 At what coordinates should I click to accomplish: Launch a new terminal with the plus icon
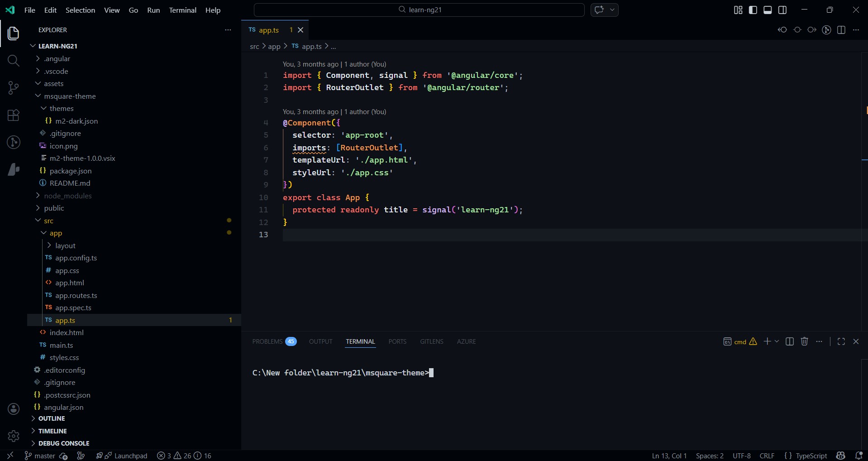pos(768,342)
